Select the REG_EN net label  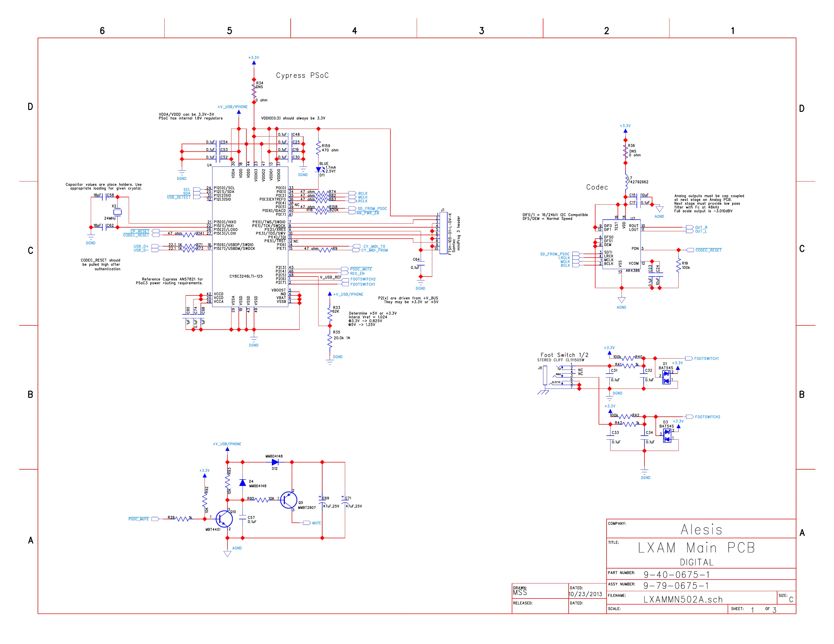tap(357, 273)
